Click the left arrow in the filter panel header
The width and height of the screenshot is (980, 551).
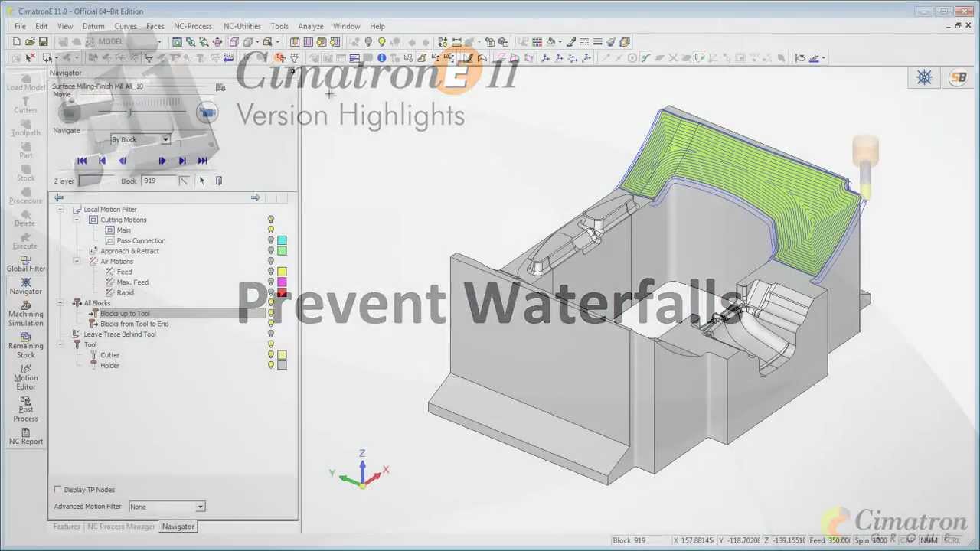coord(59,197)
